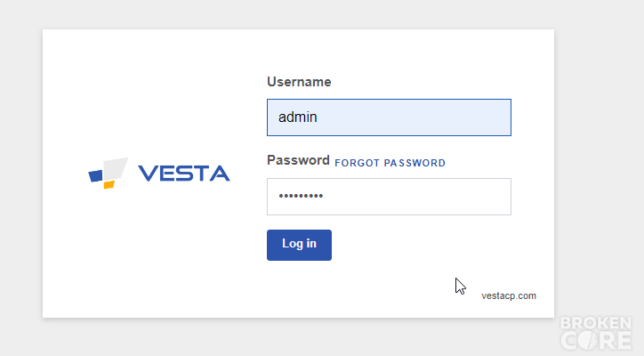Visit the vestacp.com link
The width and height of the screenshot is (644, 356).
click(509, 296)
